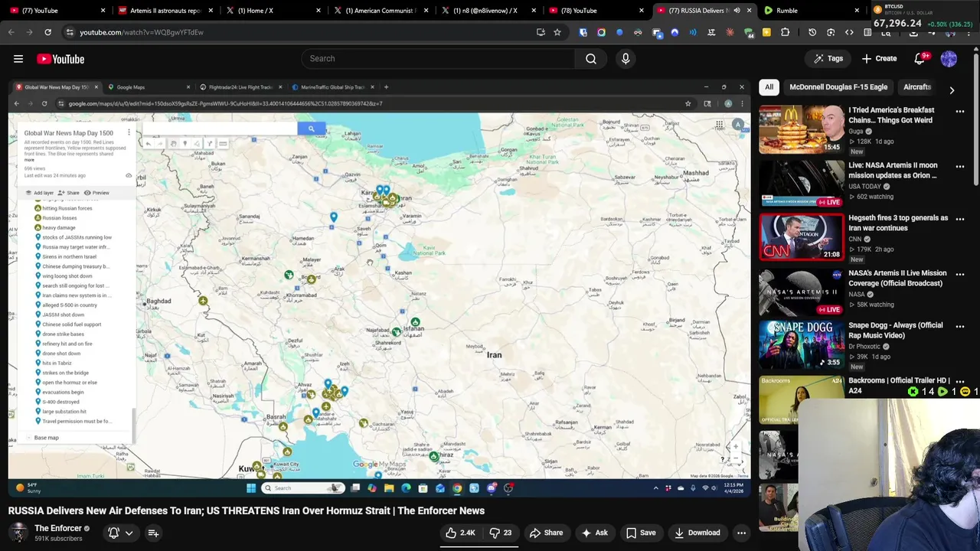Click the Windows Start button in video taskbar
The height and width of the screenshot is (551, 980).
251,488
